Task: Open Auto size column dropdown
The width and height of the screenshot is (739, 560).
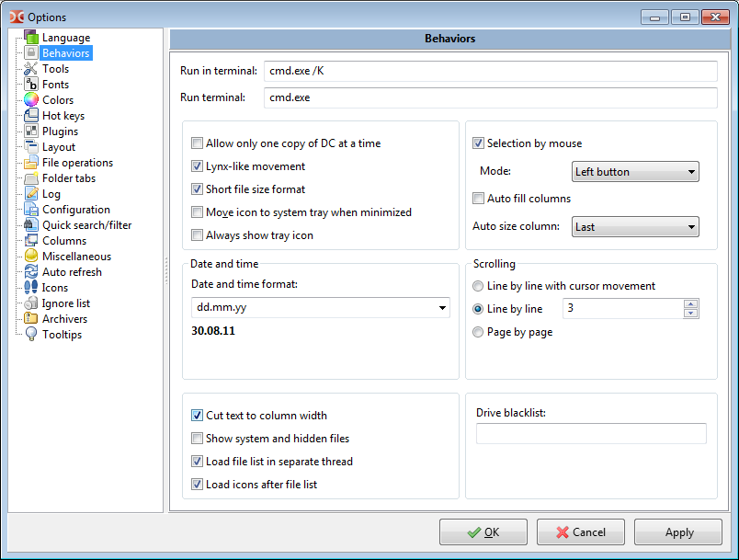Action: [635, 227]
